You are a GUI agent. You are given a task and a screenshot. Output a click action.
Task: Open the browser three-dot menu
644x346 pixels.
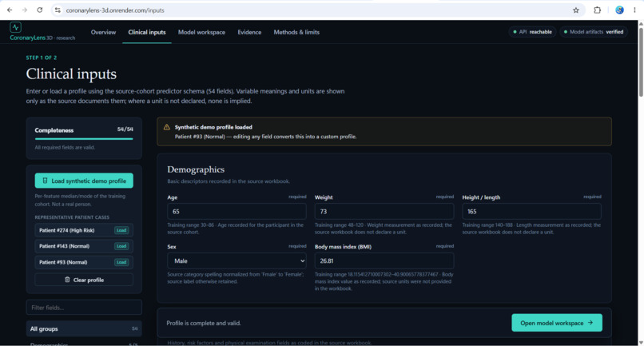coord(634,10)
